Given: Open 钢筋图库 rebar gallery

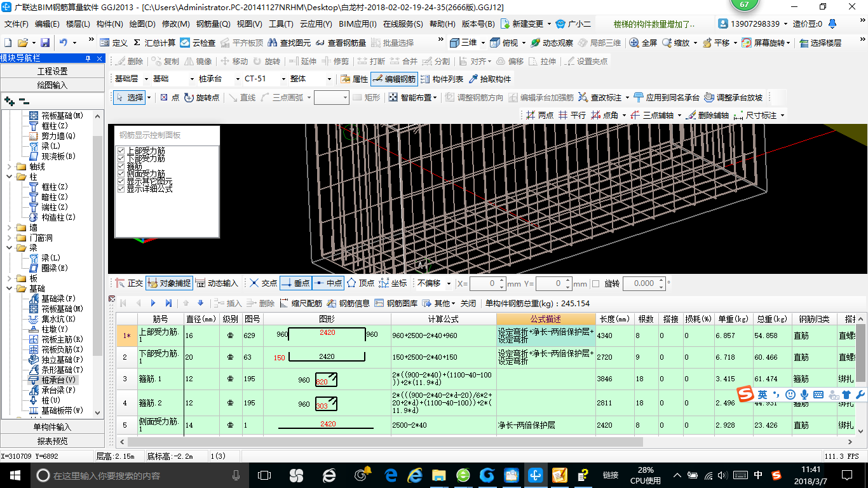Looking at the screenshot, I should (x=396, y=303).
